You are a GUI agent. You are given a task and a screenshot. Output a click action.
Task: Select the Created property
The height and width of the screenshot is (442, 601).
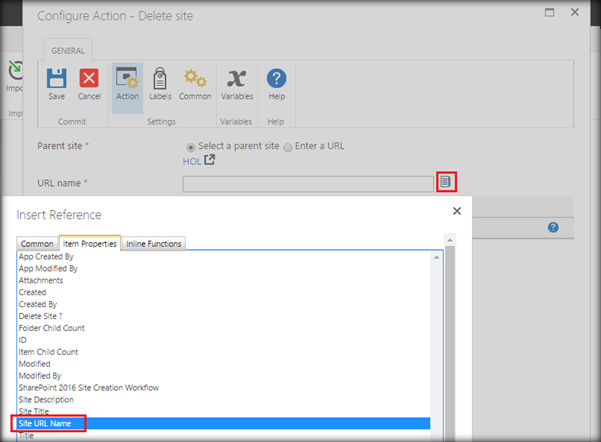(224, 292)
